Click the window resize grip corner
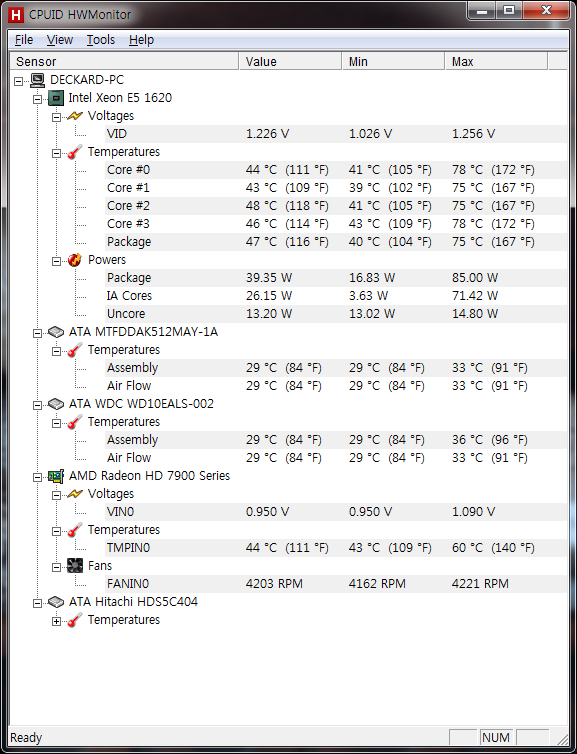Screen dimensions: 577x754 561,738
